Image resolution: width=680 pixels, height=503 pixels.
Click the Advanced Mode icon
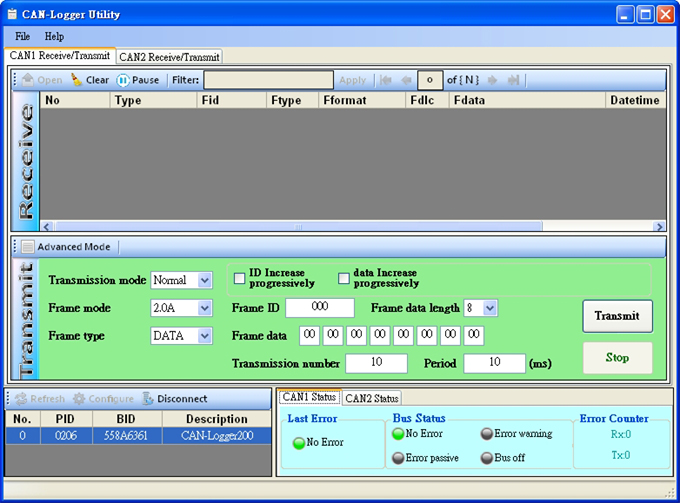28,246
